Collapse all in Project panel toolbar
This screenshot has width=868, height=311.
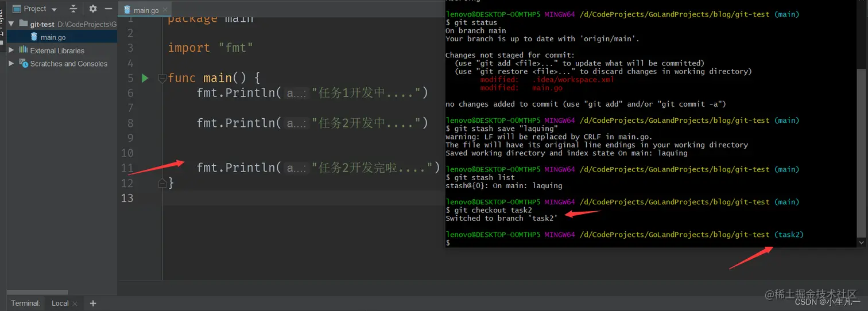pyautogui.click(x=73, y=9)
